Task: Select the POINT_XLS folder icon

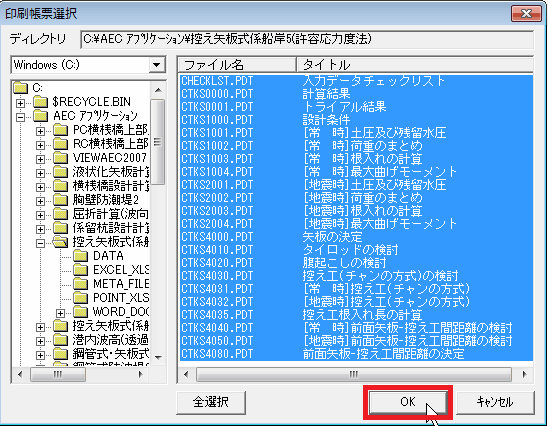Action: [x=81, y=298]
